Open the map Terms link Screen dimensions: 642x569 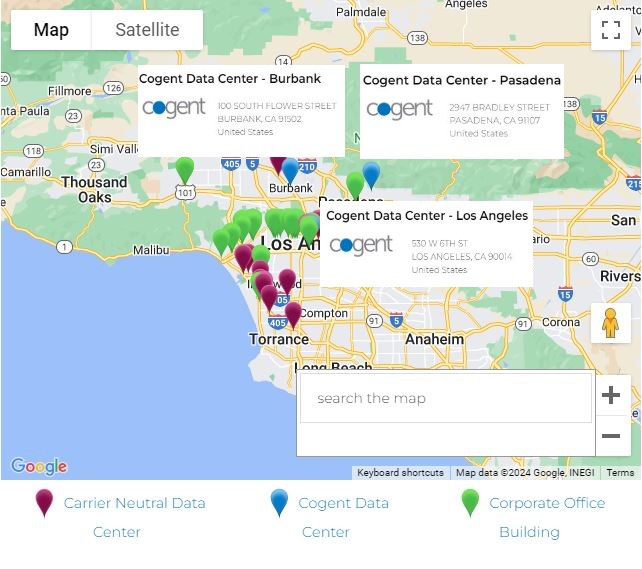tap(620, 473)
